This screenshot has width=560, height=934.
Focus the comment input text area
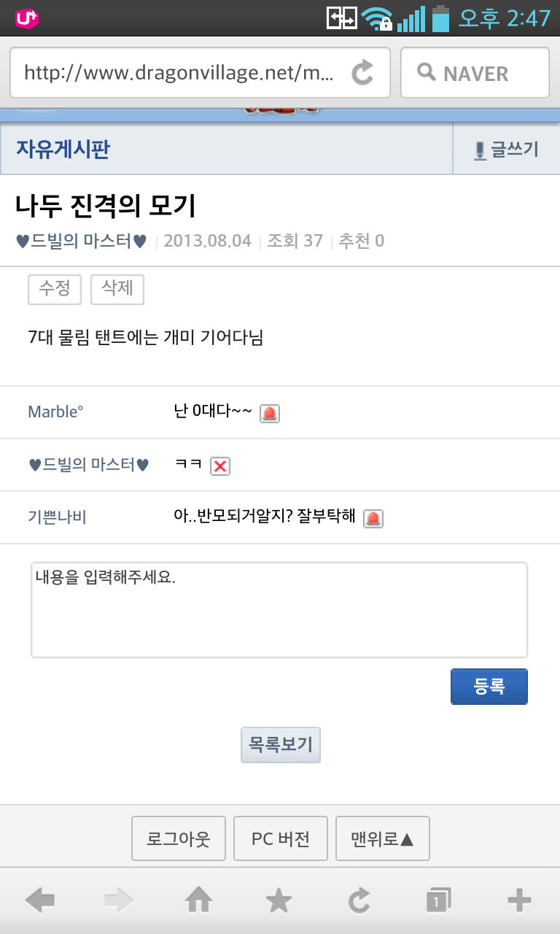279,610
